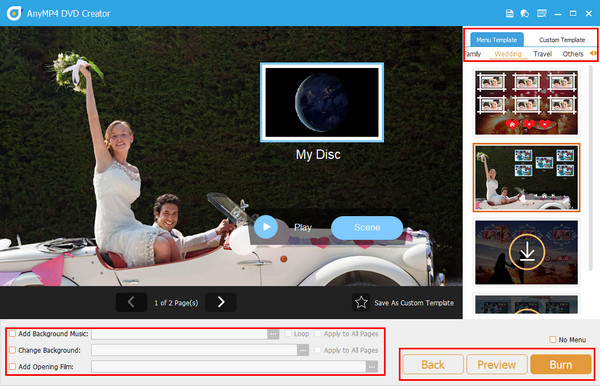600x386 pixels.
Task: Switch to the Menu Template tab
Action: [497, 40]
